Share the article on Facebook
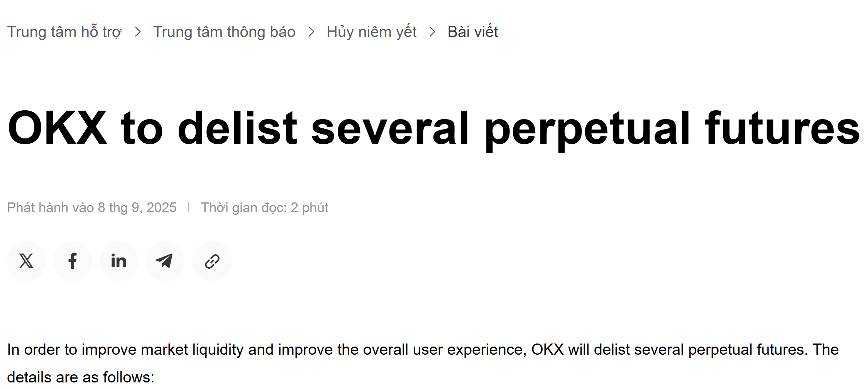The width and height of the screenshot is (868, 389). click(x=73, y=261)
